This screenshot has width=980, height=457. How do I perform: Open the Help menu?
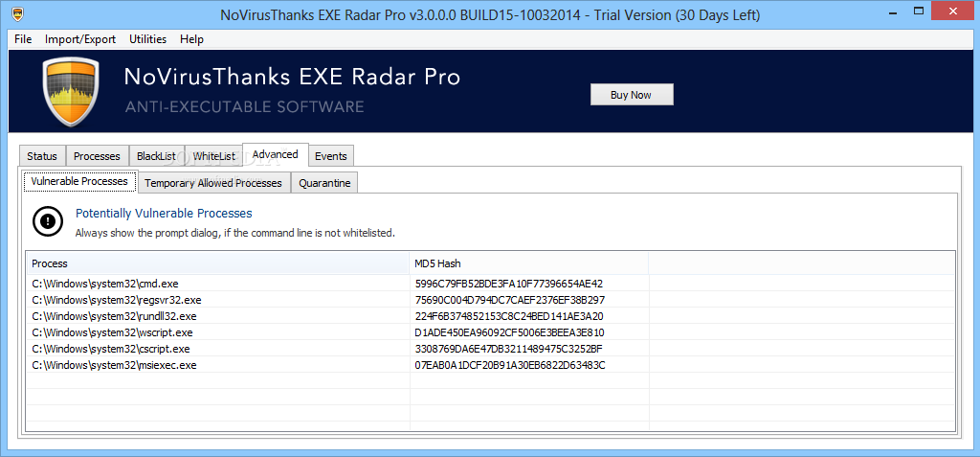pyautogui.click(x=191, y=39)
